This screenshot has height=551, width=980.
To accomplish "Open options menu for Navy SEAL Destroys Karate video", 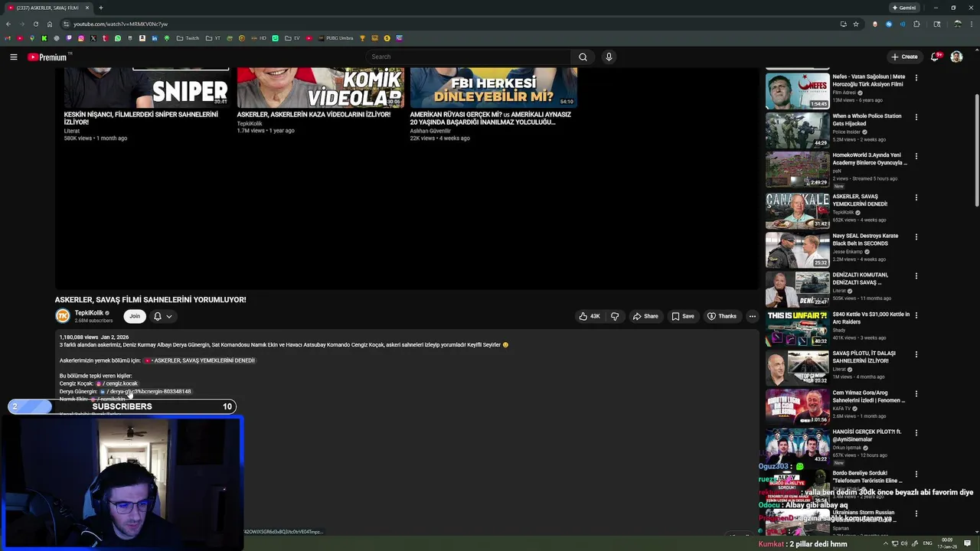I will click(916, 236).
